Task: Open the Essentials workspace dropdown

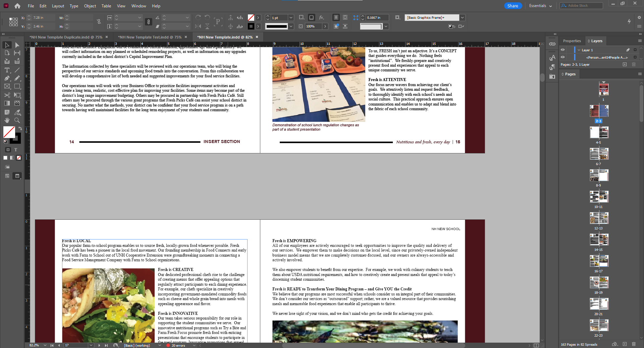Action: [x=540, y=6]
